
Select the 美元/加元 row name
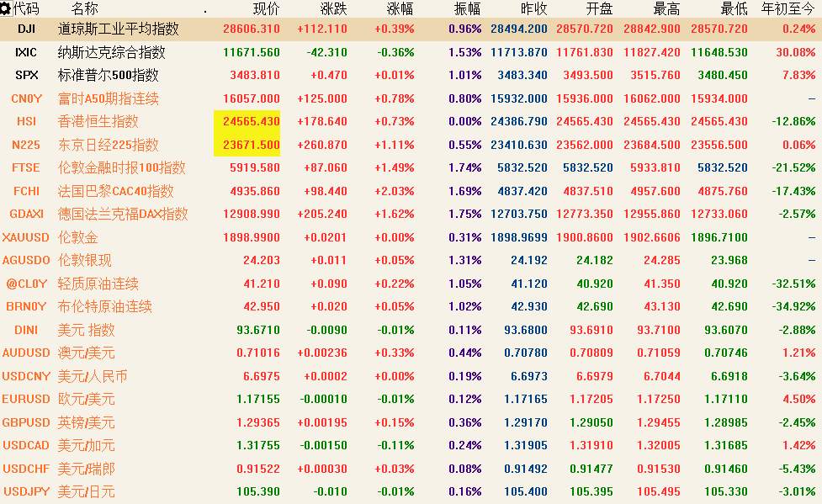point(86,445)
